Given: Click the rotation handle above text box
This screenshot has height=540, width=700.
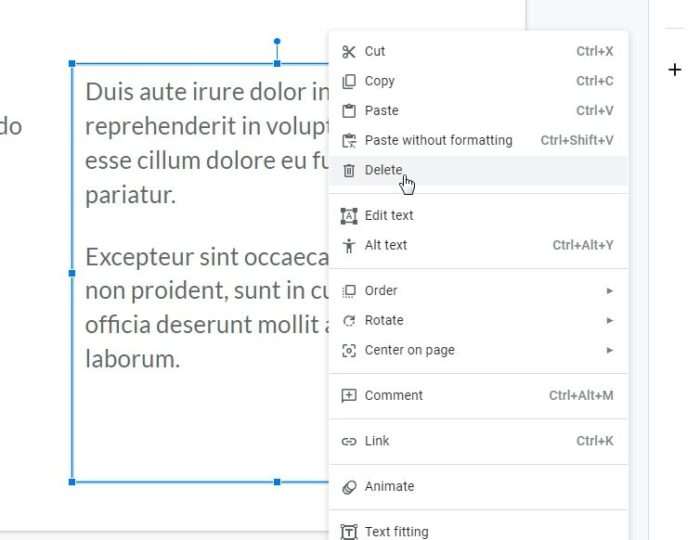Looking at the screenshot, I should pyautogui.click(x=277, y=42).
